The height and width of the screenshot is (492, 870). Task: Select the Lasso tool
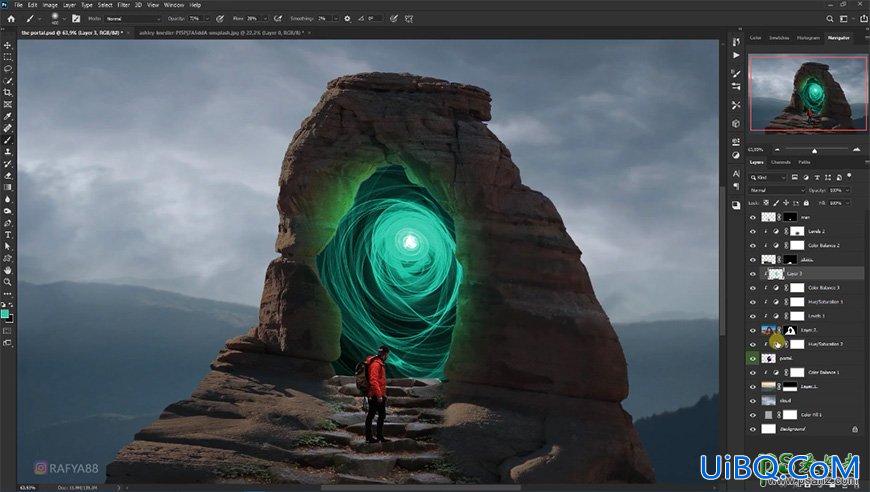coord(8,69)
